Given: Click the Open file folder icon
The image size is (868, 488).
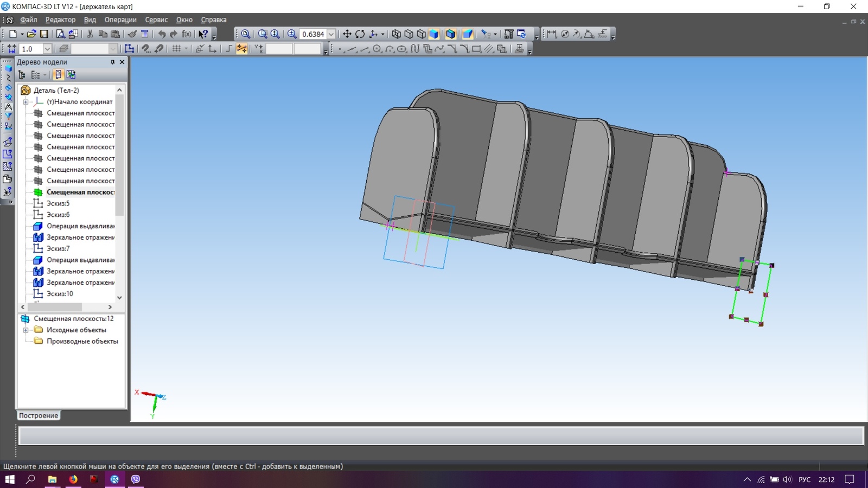Looking at the screenshot, I should click(x=31, y=34).
